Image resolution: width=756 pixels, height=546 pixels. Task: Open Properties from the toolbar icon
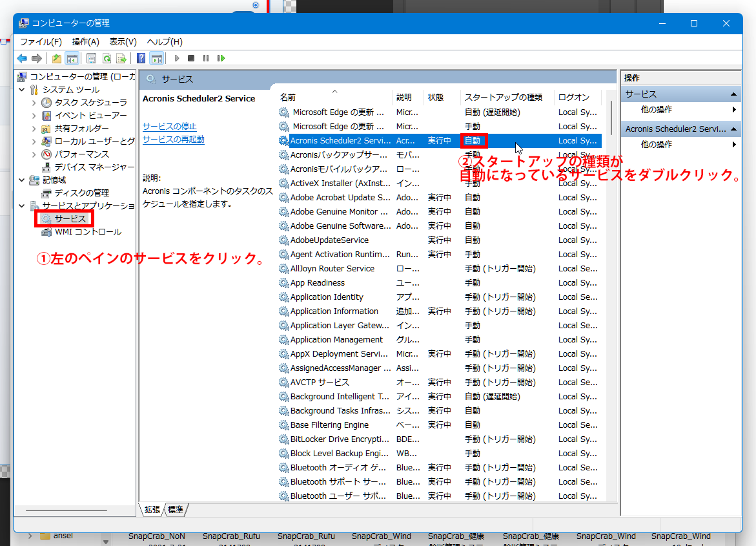[91, 58]
